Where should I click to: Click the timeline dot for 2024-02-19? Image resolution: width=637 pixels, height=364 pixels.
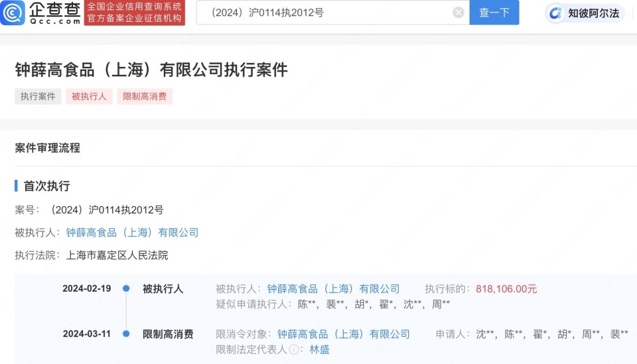coord(126,288)
